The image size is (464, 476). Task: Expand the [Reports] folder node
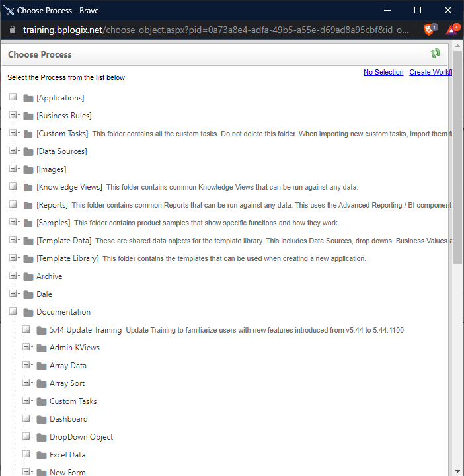(x=13, y=204)
